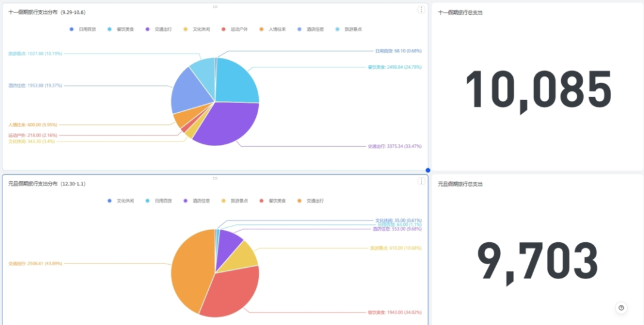Click the blue resize handle dot between chart cards
The image size is (644, 325).
tap(428, 170)
